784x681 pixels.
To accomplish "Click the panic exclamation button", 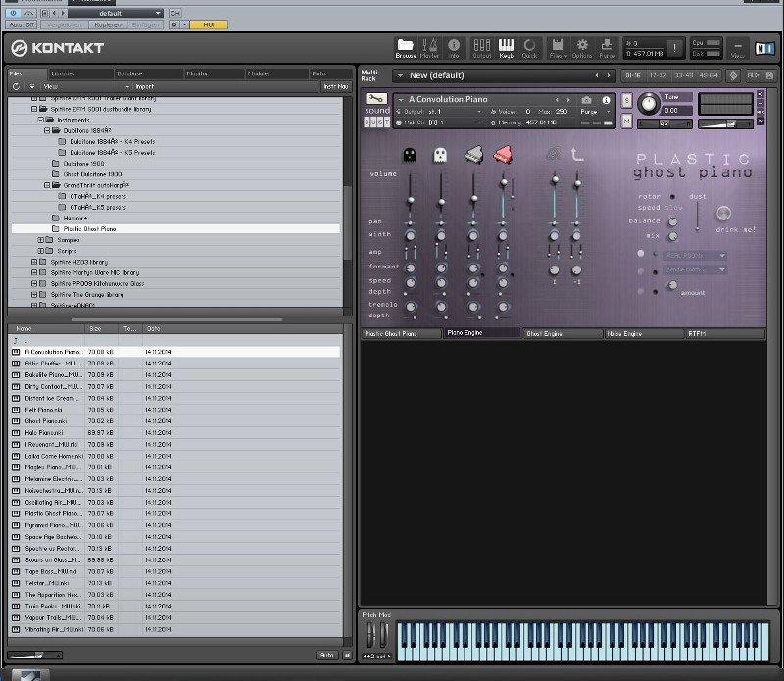I will point(674,48).
